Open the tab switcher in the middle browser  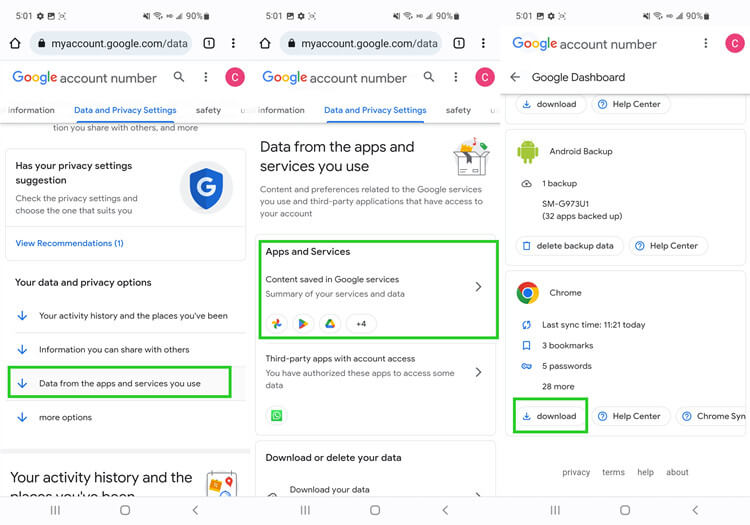pyautogui.click(x=459, y=44)
